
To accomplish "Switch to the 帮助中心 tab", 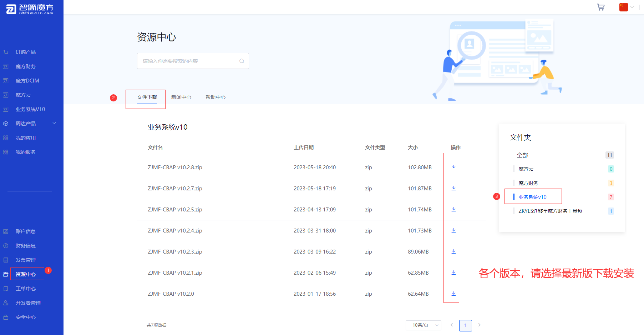I will [215, 97].
